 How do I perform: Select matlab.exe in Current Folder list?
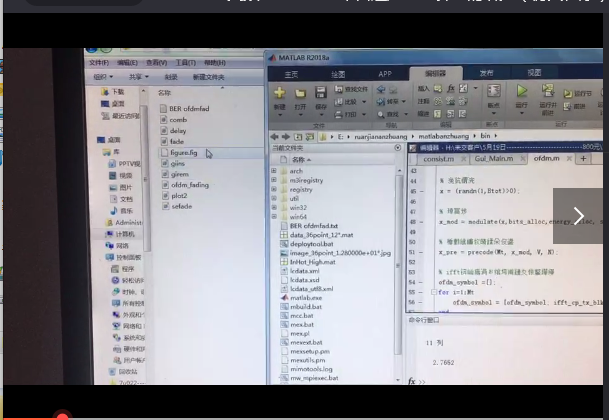[306, 298]
